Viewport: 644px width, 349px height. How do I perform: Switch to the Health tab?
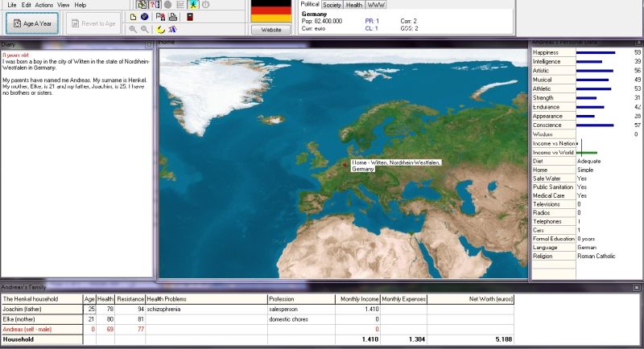(x=353, y=5)
